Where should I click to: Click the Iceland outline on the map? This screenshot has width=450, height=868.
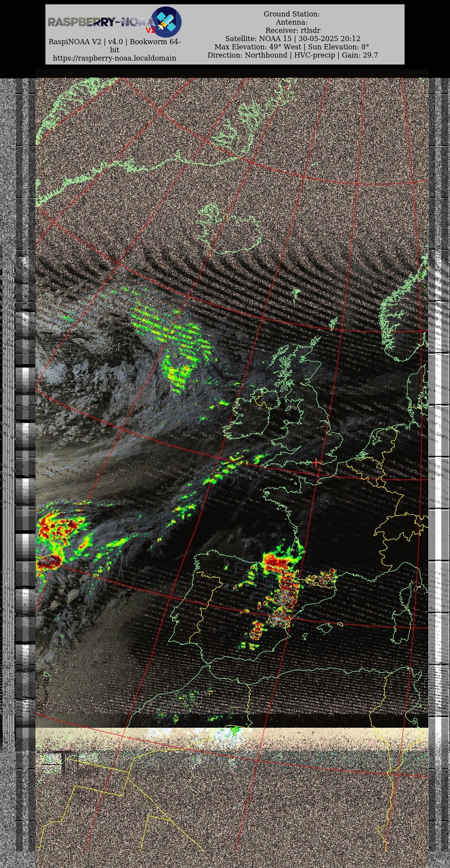point(229,229)
